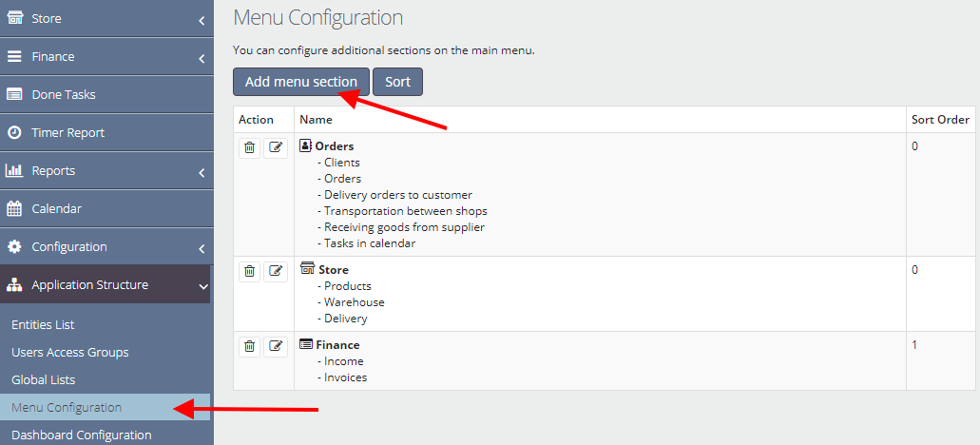Viewport: 980px width, 445px height.
Task: Click the Sort button
Action: [x=397, y=82]
